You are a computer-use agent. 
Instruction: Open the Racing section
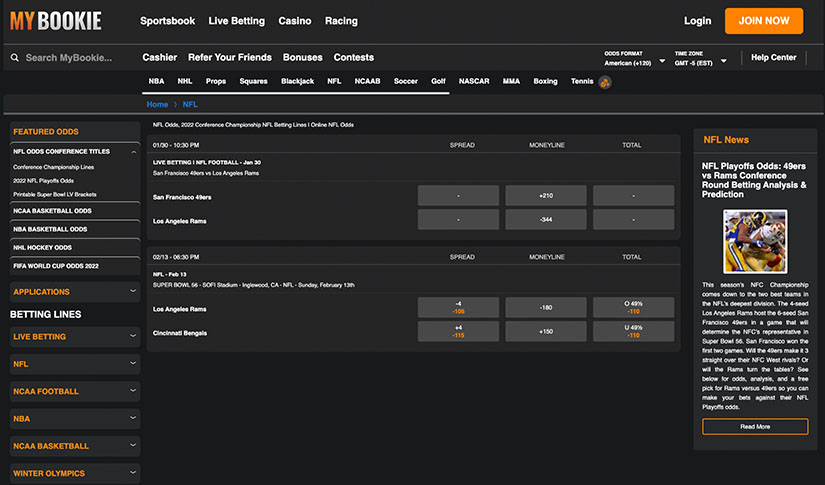[x=341, y=21]
